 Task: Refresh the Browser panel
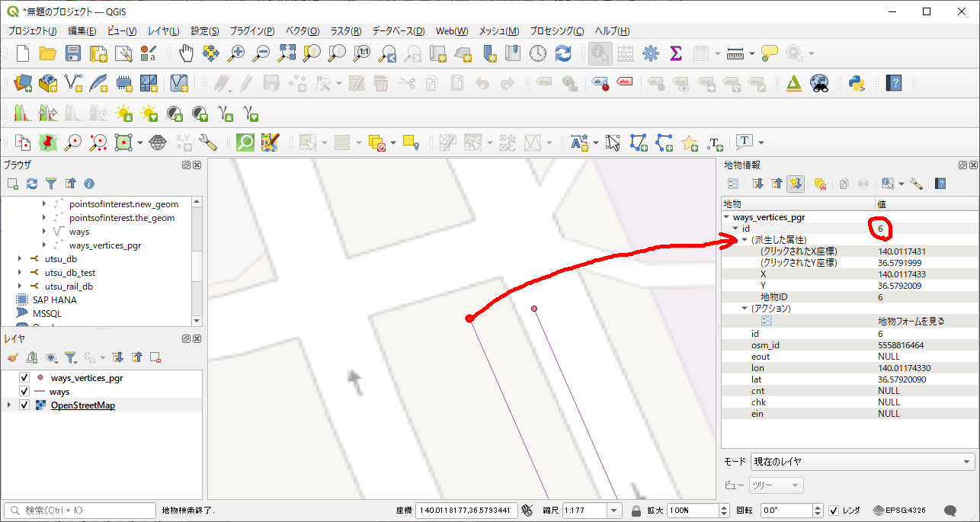(x=32, y=184)
